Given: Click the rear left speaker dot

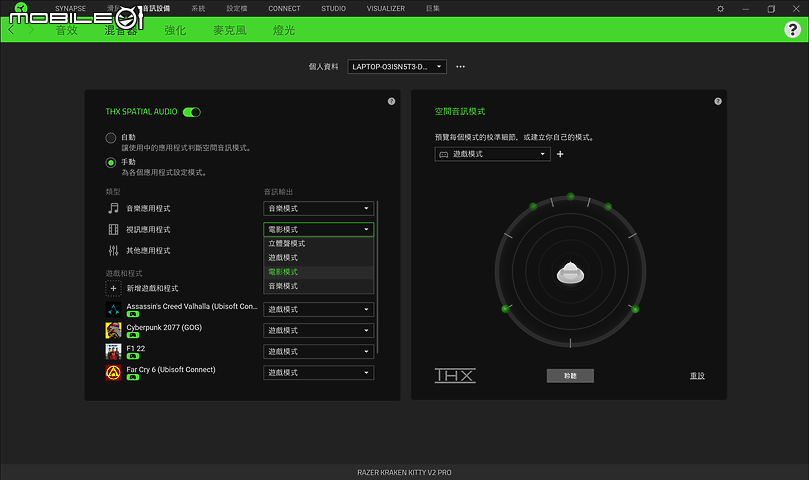Looking at the screenshot, I should 506,309.
